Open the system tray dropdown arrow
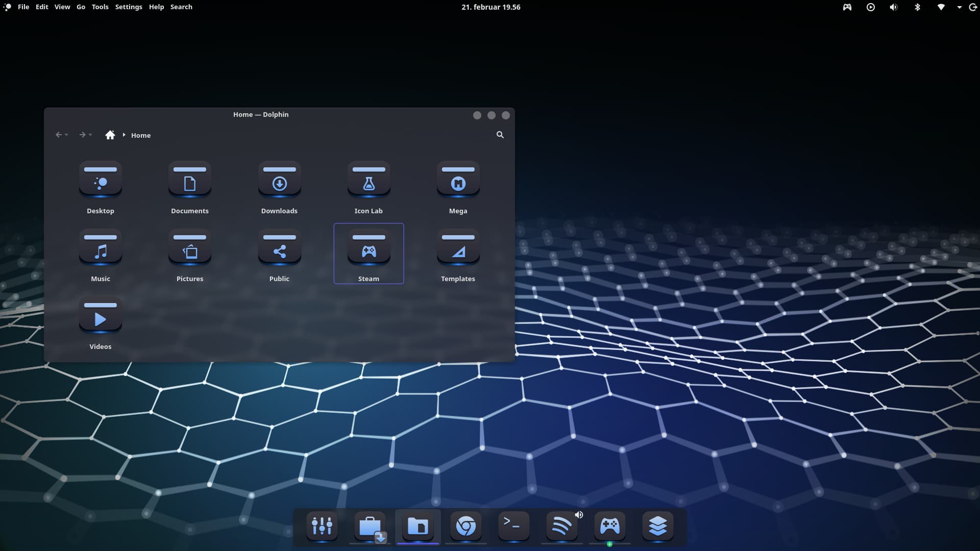Image resolution: width=980 pixels, height=551 pixels. 959,7
